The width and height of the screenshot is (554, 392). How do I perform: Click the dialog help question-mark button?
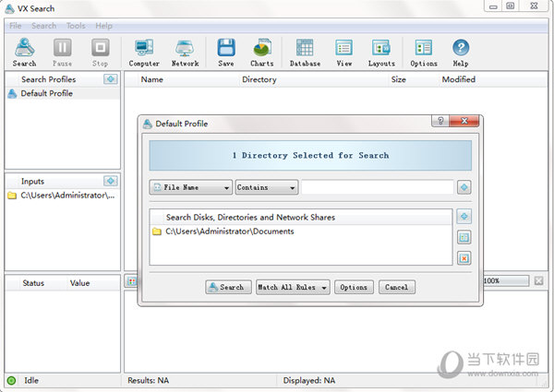440,121
